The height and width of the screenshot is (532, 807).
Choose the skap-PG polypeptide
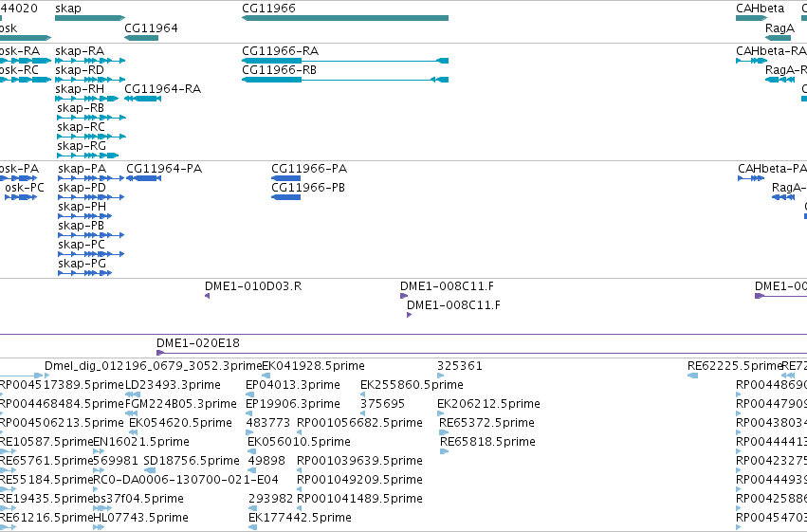(85, 273)
